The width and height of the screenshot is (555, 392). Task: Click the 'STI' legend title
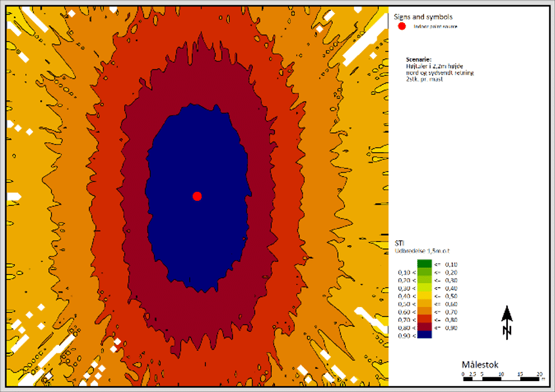pyautogui.click(x=399, y=243)
